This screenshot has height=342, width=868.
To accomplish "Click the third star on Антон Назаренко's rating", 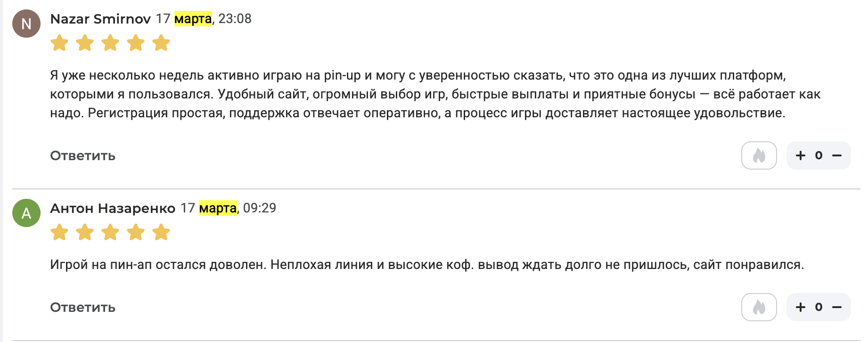I will pos(110,232).
